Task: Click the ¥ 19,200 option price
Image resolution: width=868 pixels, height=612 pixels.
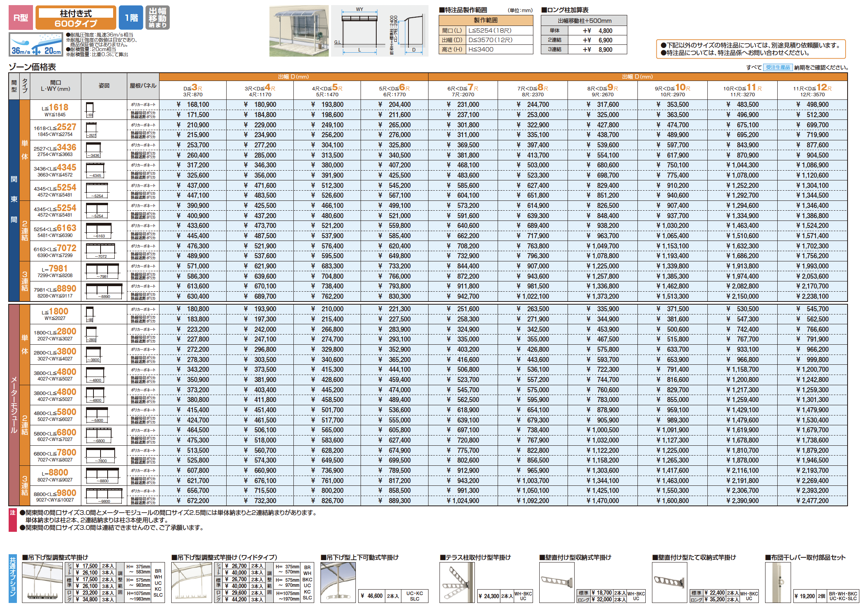Action: coord(805,596)
